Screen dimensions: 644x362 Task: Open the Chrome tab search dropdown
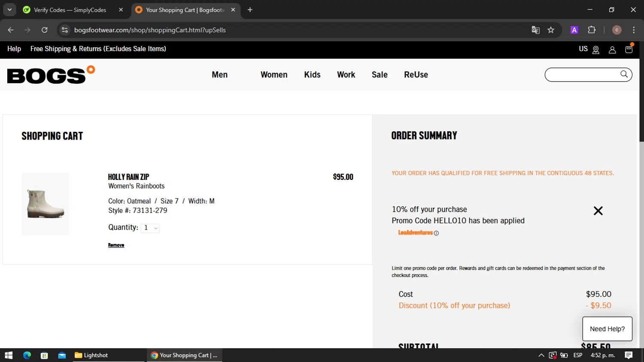(x=9, y=9)
